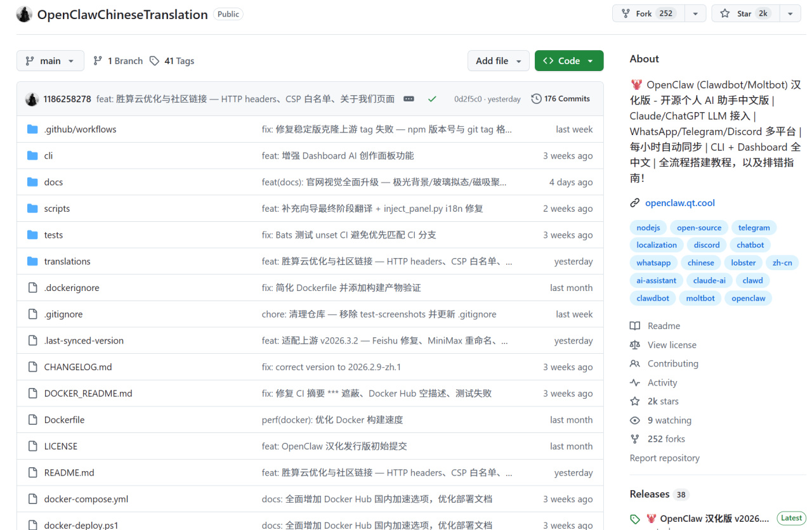Screen dimensions: 812x530
Task: Click the fork icon next to 252 forks
Action: 635,439
